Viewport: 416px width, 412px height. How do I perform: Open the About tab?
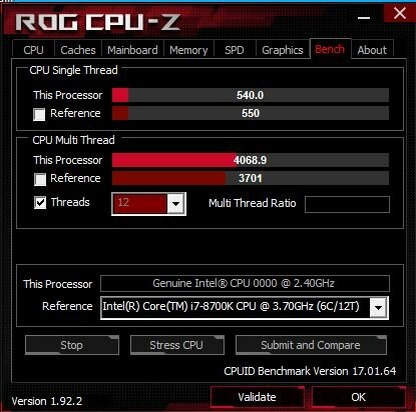pos(372,50)
